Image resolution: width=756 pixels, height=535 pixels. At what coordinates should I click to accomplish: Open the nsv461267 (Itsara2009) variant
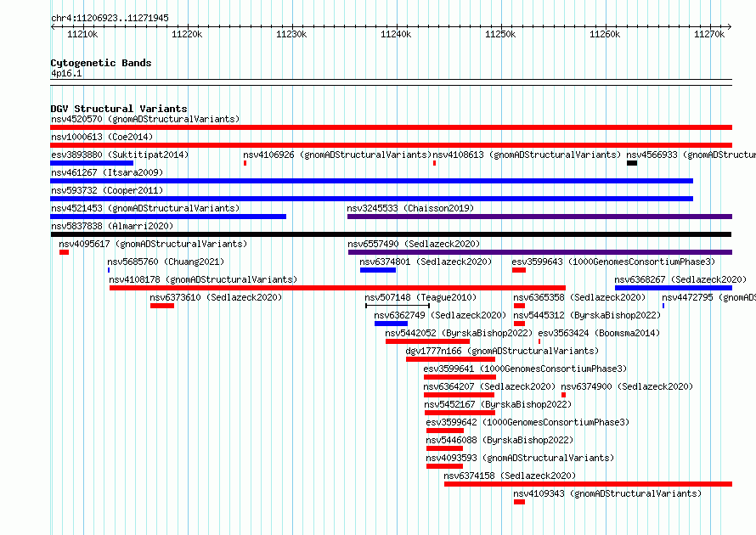pyautogui.click(x=107, y=172)
